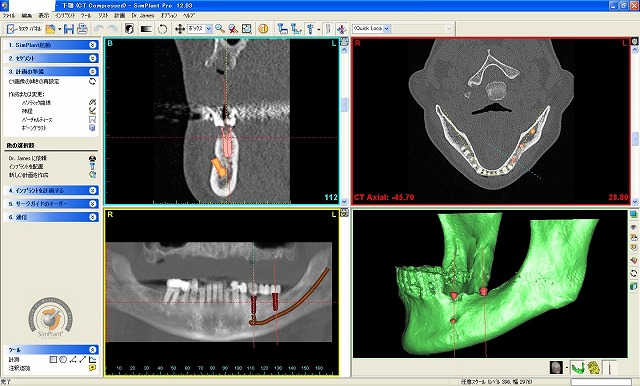Click the Save floppy disk icon

pos(69,29)
